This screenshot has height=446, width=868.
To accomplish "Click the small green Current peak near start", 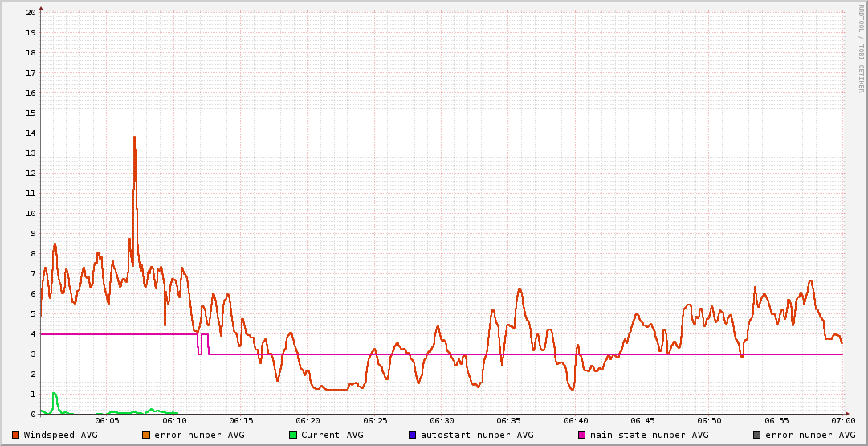I will pyautogui.click(x=54, y=394).
